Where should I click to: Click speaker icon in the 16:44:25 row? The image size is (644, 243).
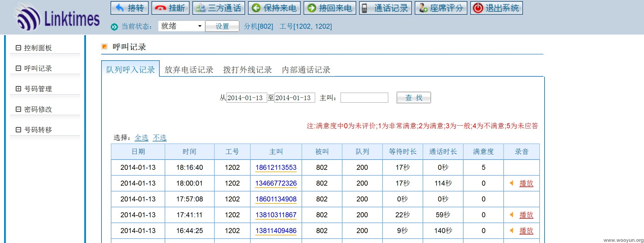pyautogui.click(x=512, y=231)
